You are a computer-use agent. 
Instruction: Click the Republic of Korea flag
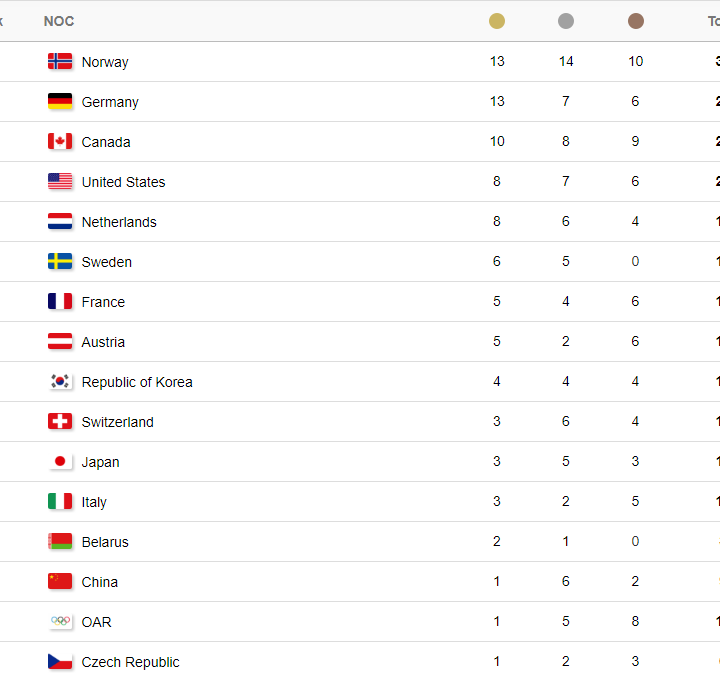[x=60, y=382]
